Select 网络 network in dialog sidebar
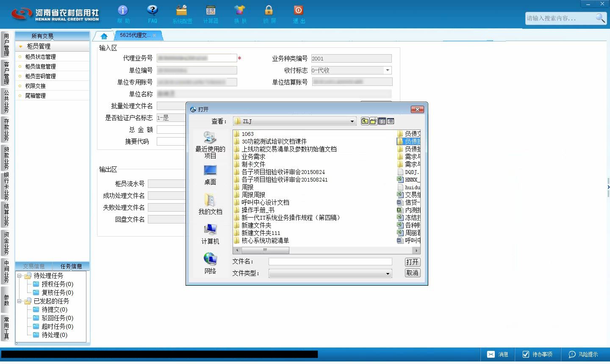 (210, 264)
